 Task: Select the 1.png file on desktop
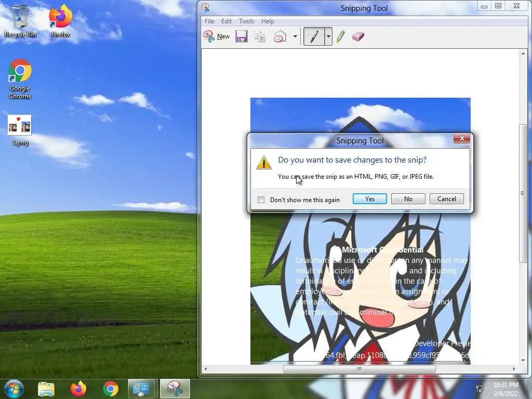[20, 130]
